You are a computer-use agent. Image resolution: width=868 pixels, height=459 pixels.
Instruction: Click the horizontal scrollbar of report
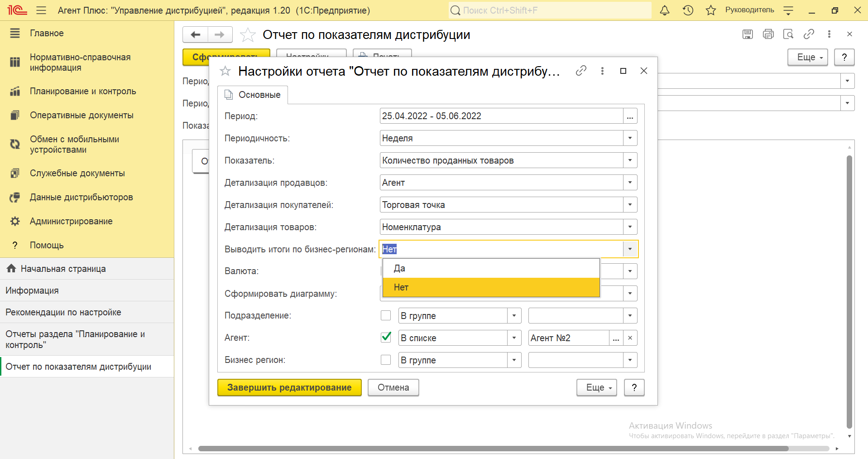[x=494, y=449]
